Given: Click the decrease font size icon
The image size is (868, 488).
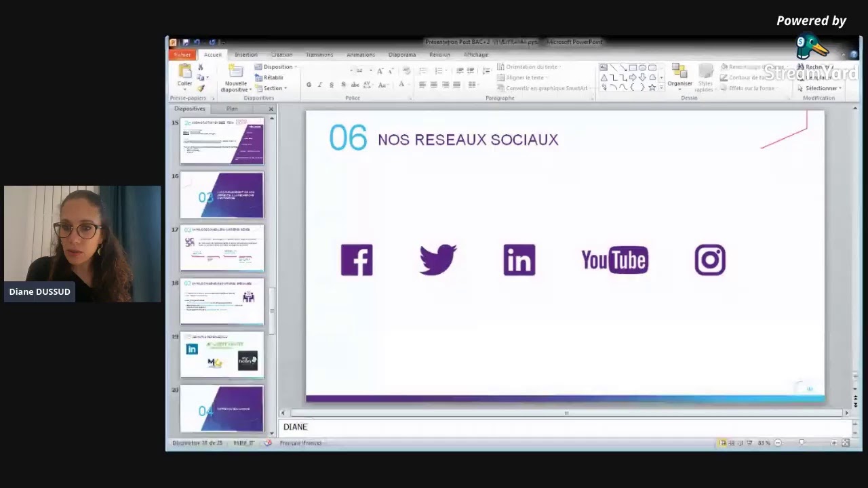Looking at the screenshot, I should (x=391, y=70).
